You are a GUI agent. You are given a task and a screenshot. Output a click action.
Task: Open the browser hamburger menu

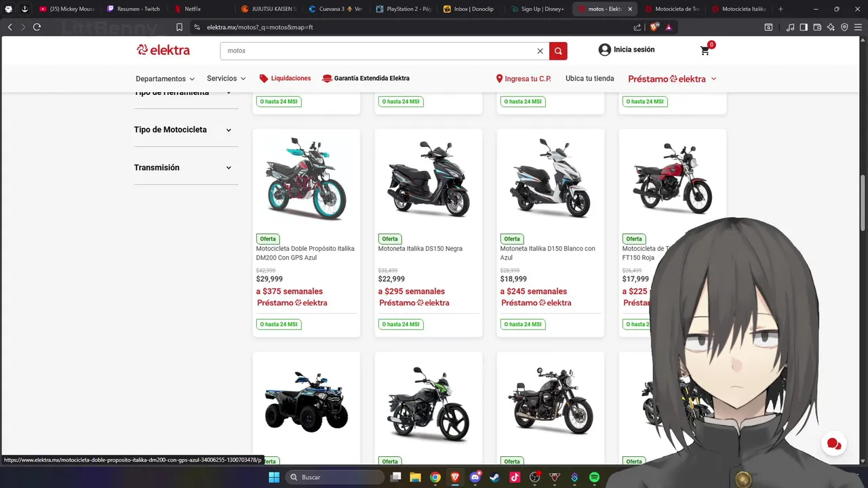tap(858, 27)
